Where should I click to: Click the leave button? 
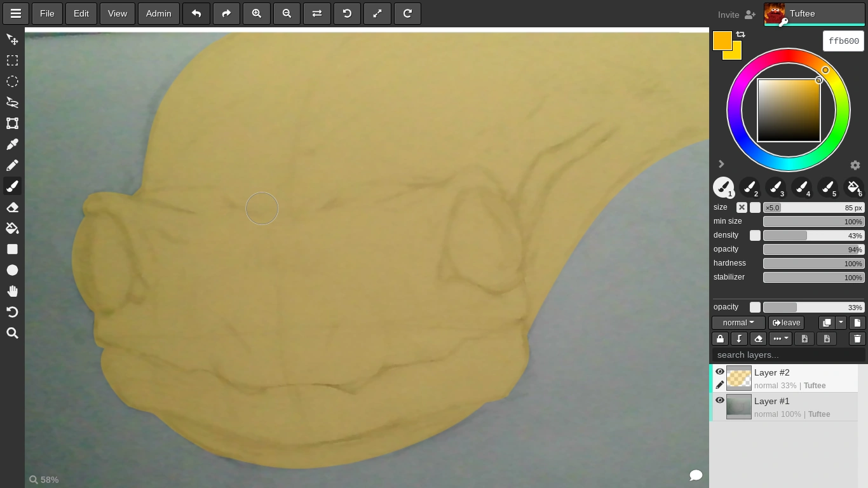[x=786, y=322]
